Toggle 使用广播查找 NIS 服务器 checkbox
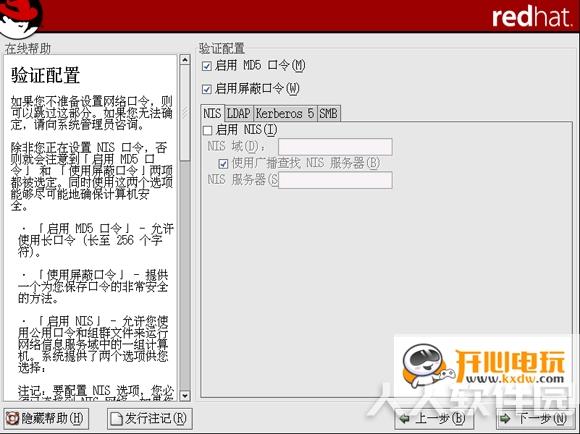Image resolution: width=580 pixels, height=434 pixels. [223, 164]
